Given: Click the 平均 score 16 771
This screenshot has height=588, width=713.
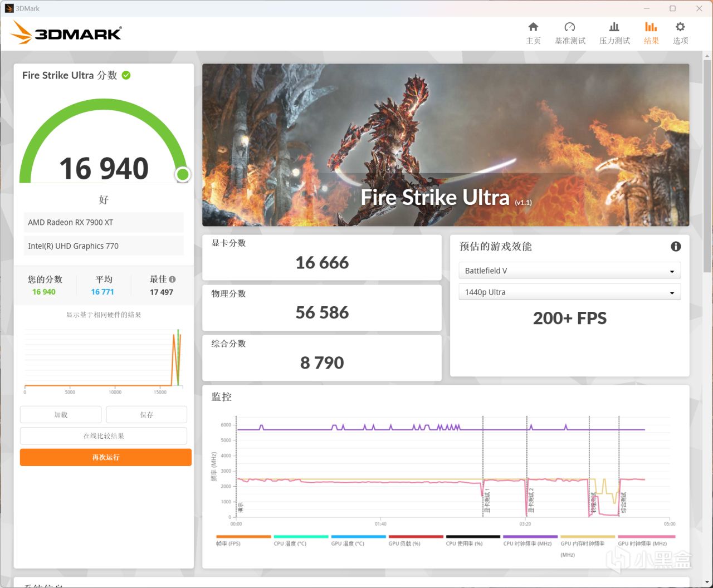Looking at the screenshot, I should point(102,292).
